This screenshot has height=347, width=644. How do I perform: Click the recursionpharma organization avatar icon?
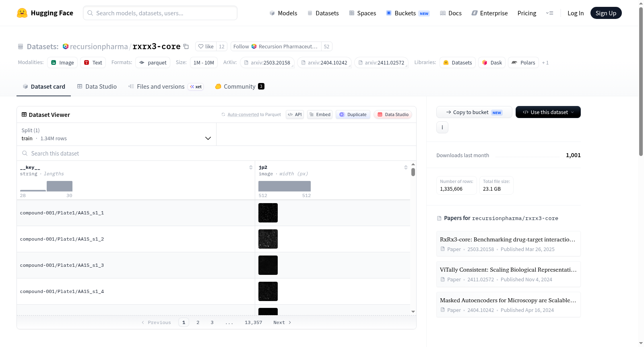pos(66,46)
